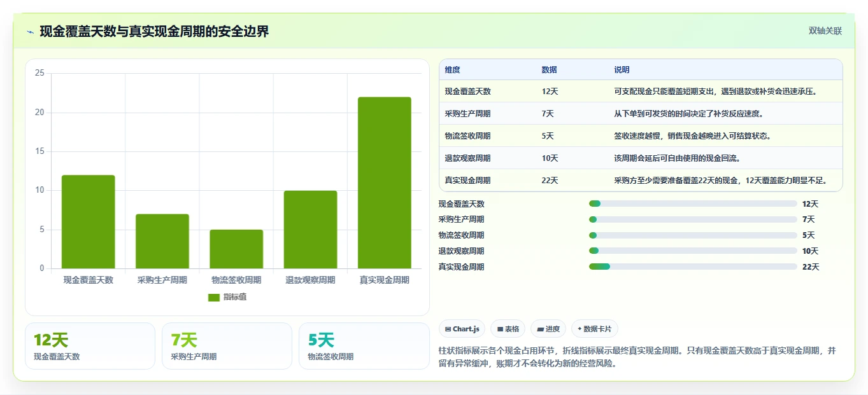Click the Chart.js tag chip
The image size is (868, 395).
[462, 329]
